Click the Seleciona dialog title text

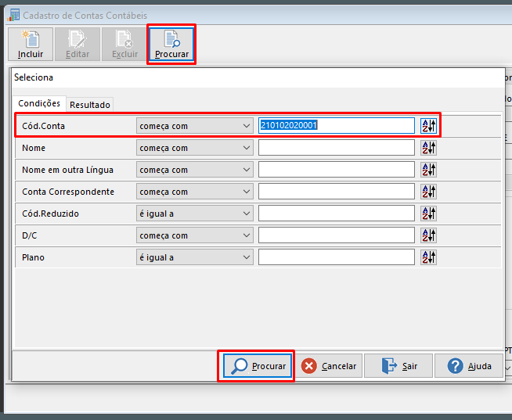point(34,77)
